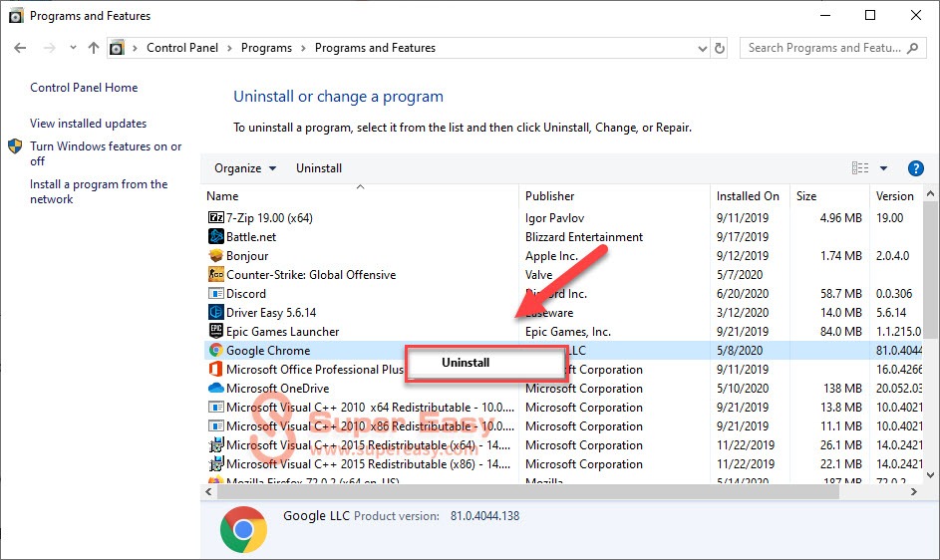Click the search magnifier icon
Screen dimensions: 940x560
point(912,48)
